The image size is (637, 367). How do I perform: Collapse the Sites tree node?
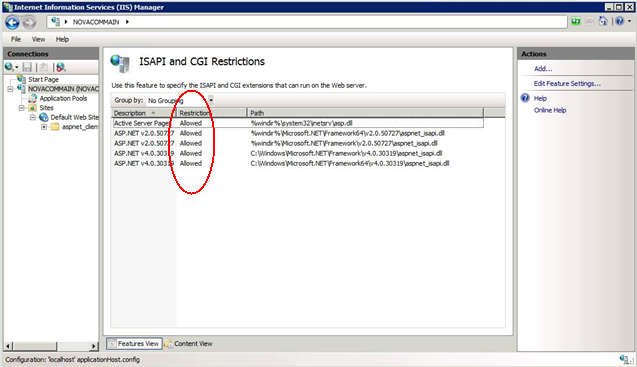(x=22, y=108)
